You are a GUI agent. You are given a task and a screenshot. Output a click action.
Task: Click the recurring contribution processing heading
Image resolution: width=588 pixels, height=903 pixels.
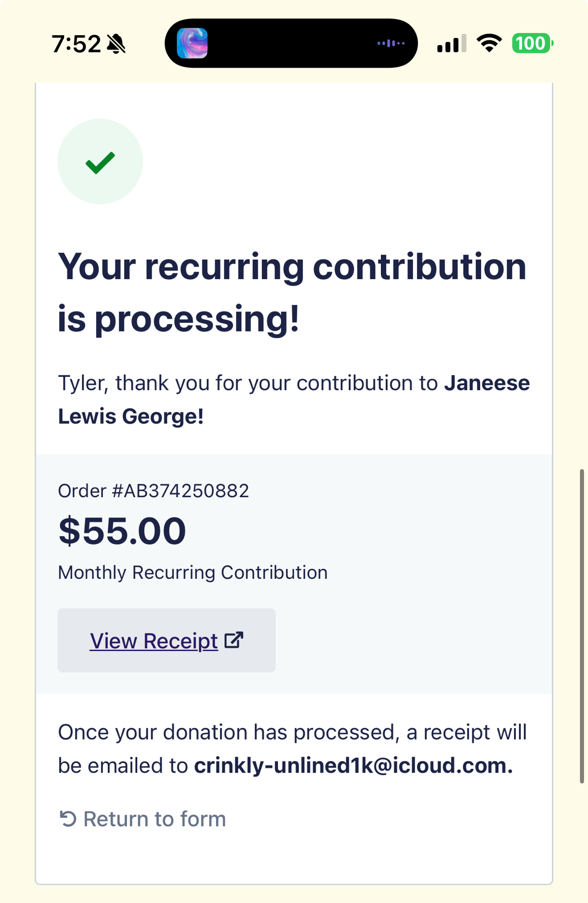pos(292,293)
